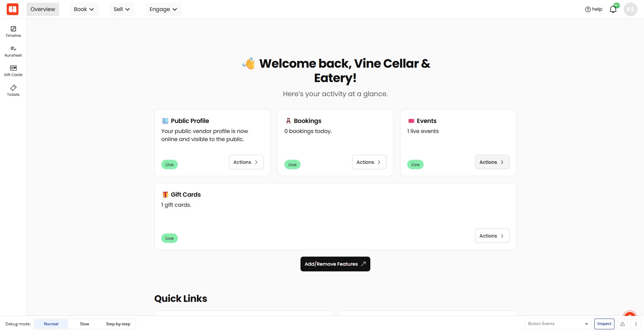The image size is (644, 332).
Task: Open the Timeline sidebar icon
Action: (x=13, y=32)
